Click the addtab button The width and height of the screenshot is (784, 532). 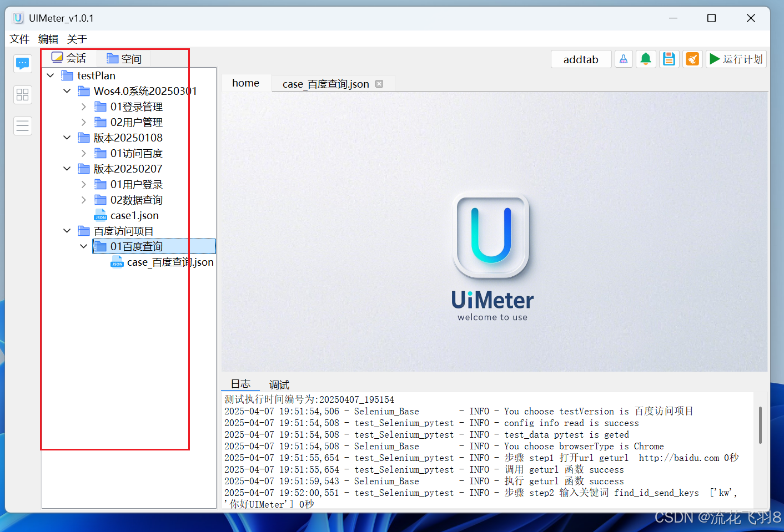(x=581, y=59)
